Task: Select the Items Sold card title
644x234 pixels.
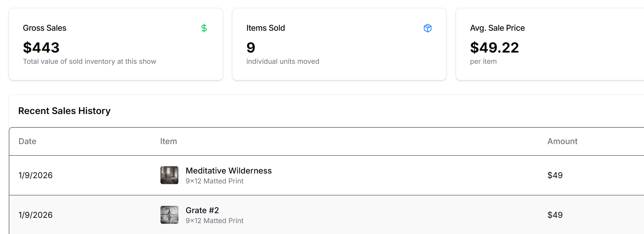Action: click(266, 28)
